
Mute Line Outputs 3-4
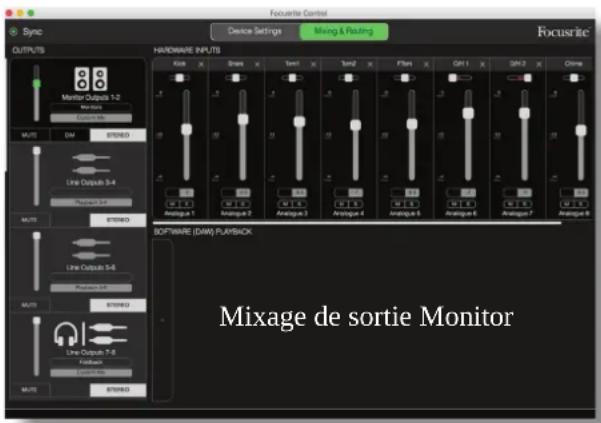coord(30,220)
